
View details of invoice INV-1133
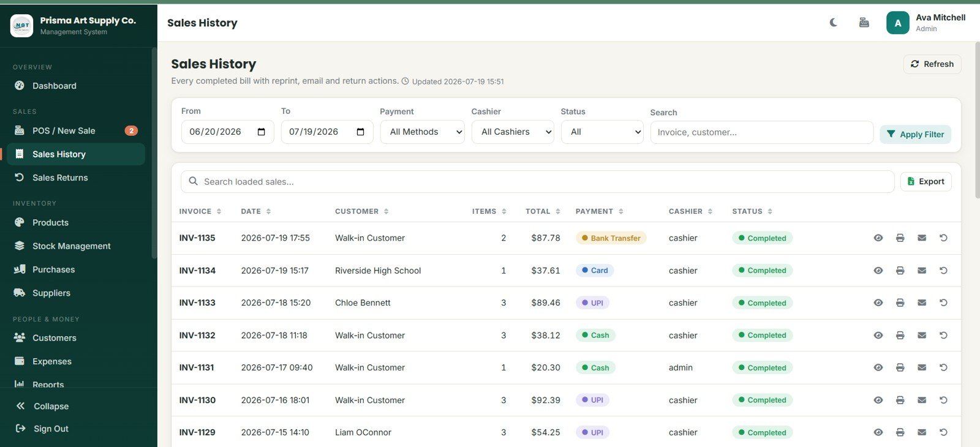(878, 303)
